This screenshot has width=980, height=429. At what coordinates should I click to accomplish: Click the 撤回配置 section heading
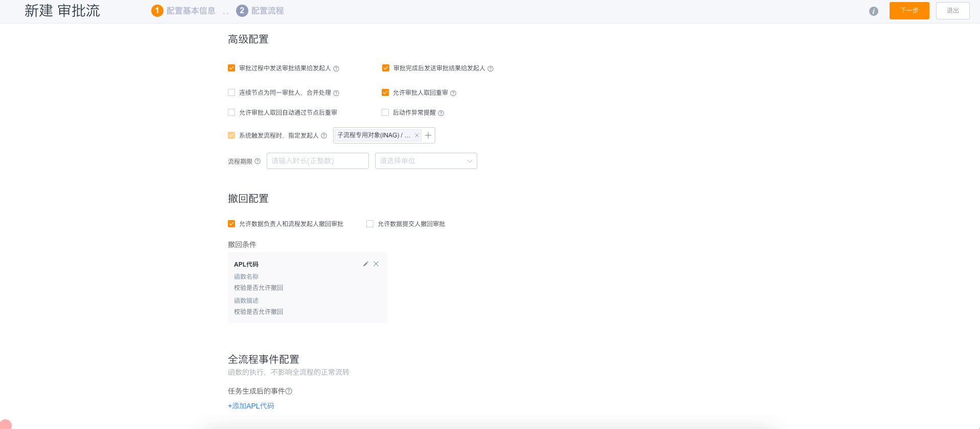point(248,199)
